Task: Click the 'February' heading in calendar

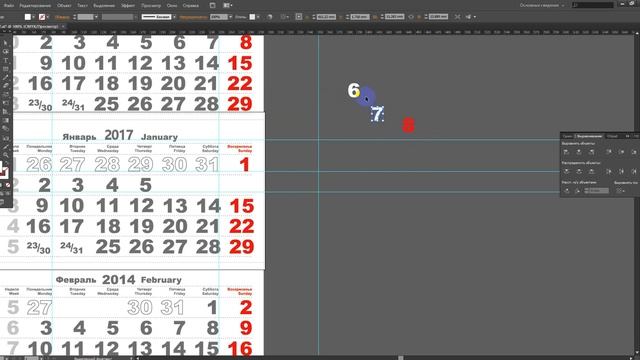Action: point(161,280)
